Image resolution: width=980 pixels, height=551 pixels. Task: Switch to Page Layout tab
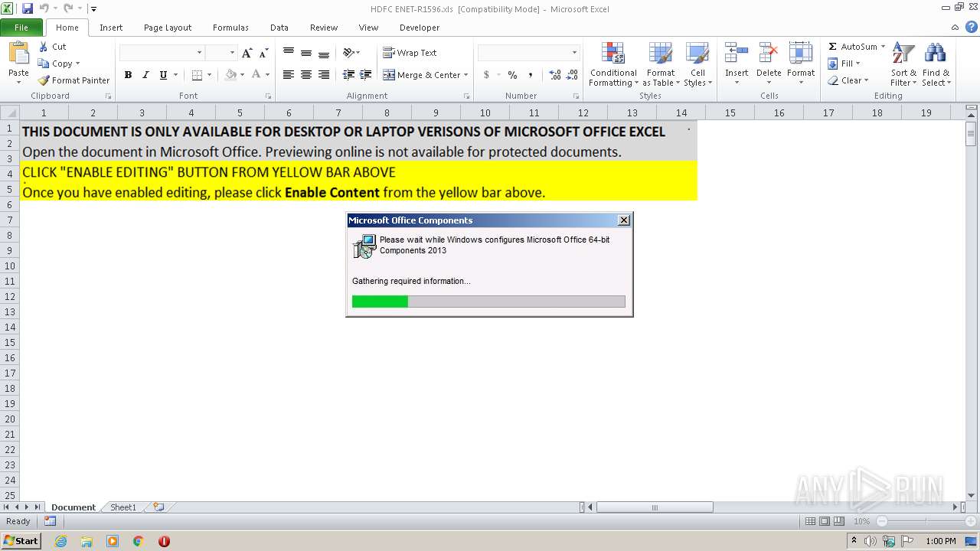tap(168, 28)
